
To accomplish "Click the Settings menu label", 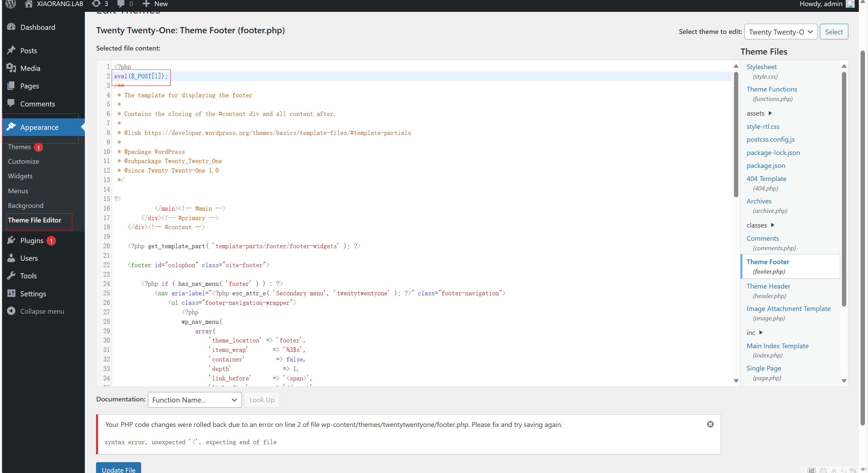I will click(33, 294).
